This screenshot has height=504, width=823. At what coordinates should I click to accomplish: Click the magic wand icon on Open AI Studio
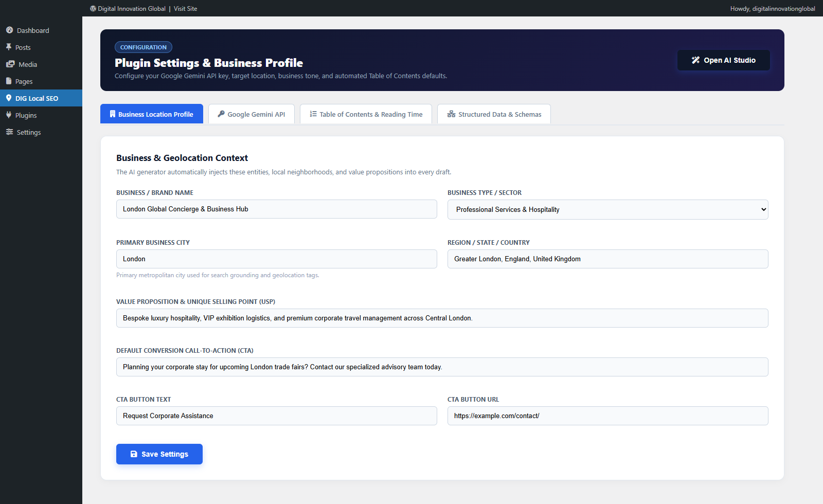pyautogui.click(x=696, y=60)
